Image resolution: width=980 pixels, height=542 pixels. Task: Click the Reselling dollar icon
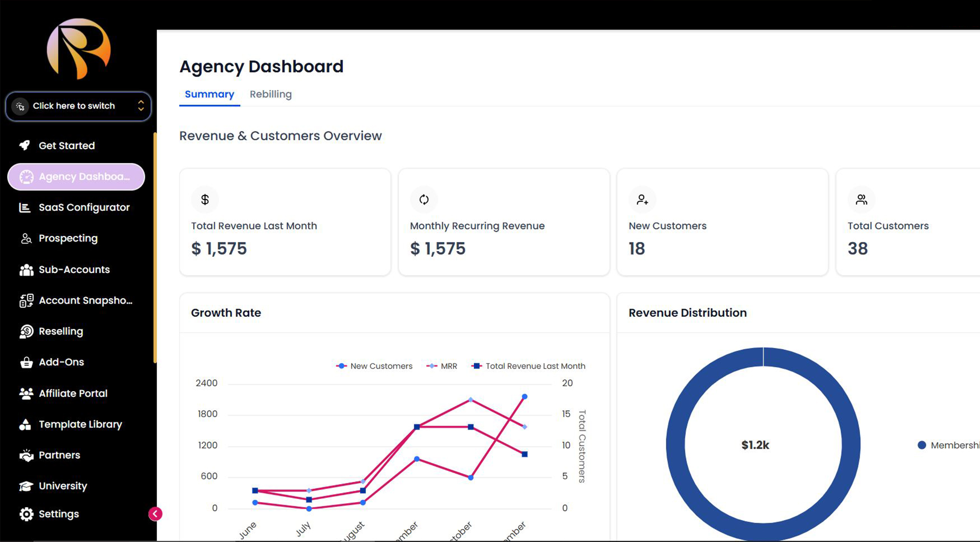tap(26, 331)
